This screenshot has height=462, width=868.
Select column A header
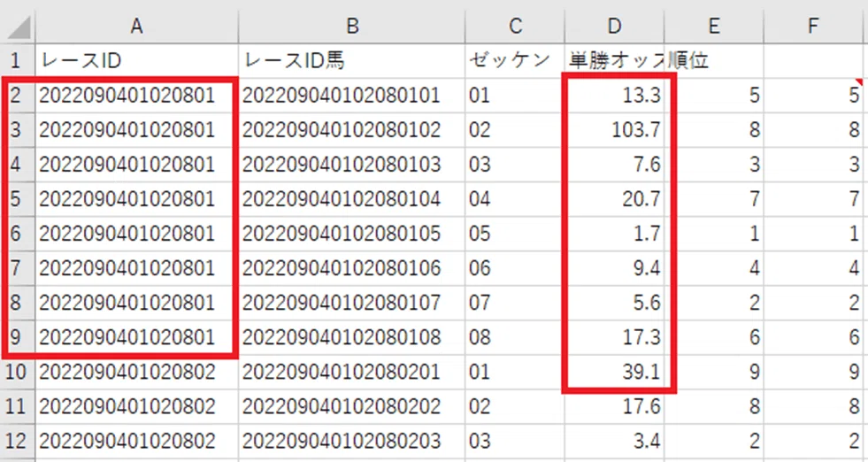[137, 26]
